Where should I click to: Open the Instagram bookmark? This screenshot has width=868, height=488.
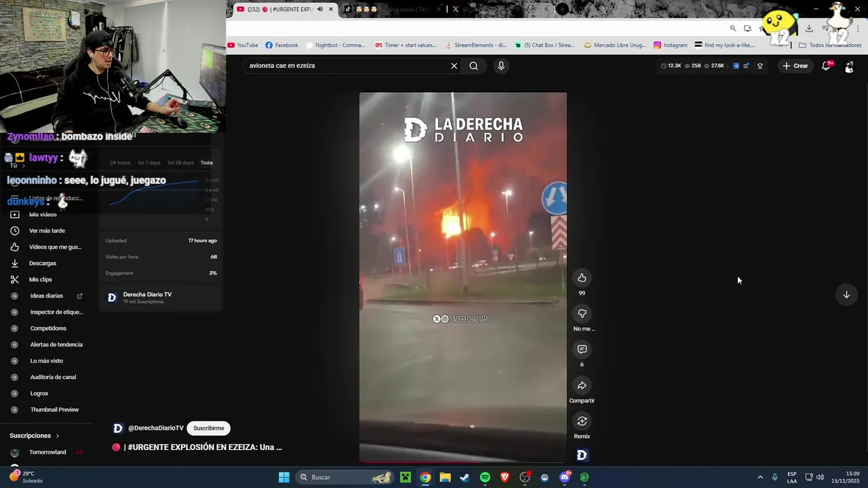(x=671, y=45)
